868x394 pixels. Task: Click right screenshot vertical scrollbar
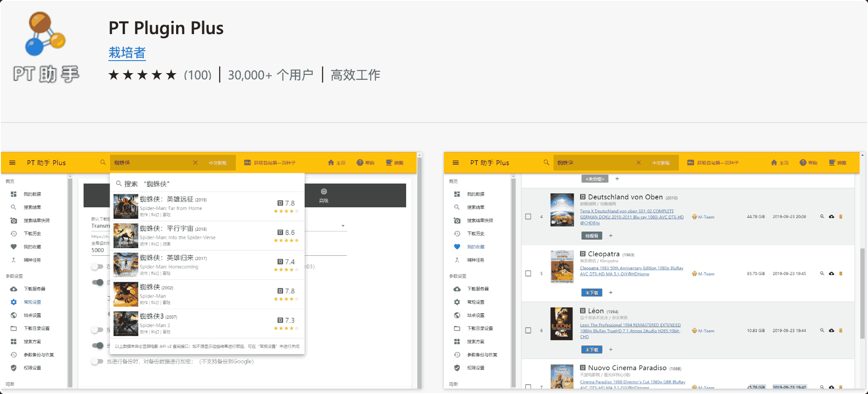(862, 293)
